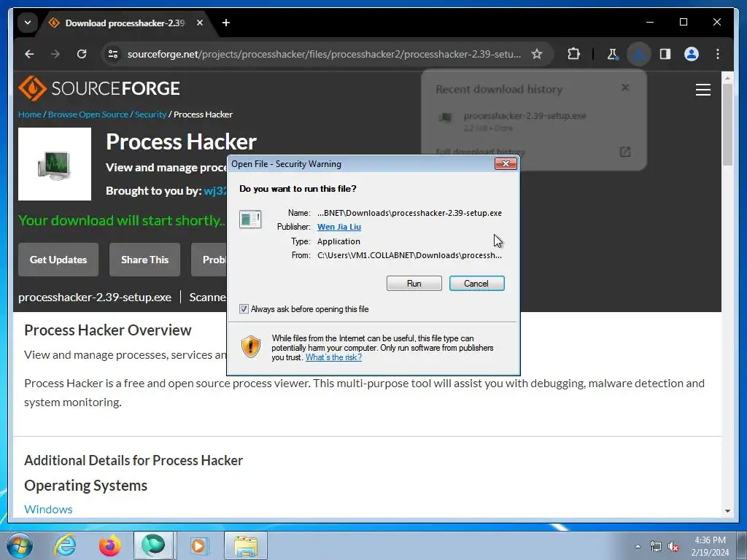Click the network tray icon
The image size is (747, 560).
click(x=656, y=547)
